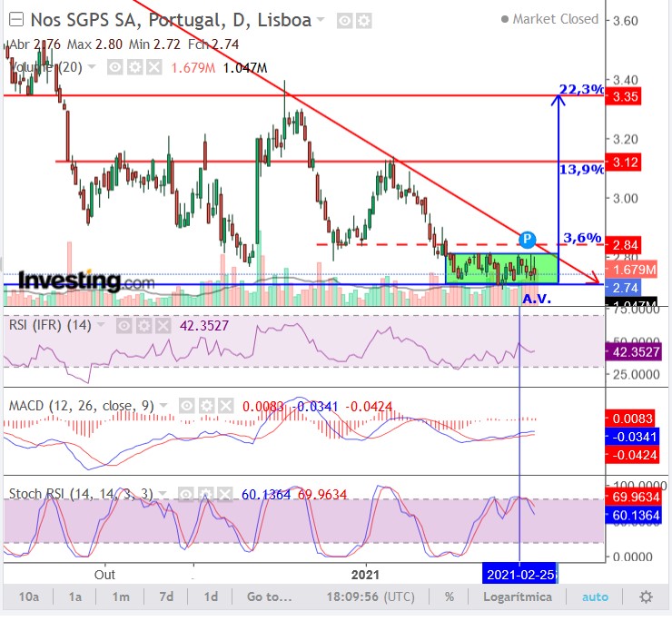Click the blue 2.74 price label
This screenshot has width=672, height=621.
(x=624, y=288)
